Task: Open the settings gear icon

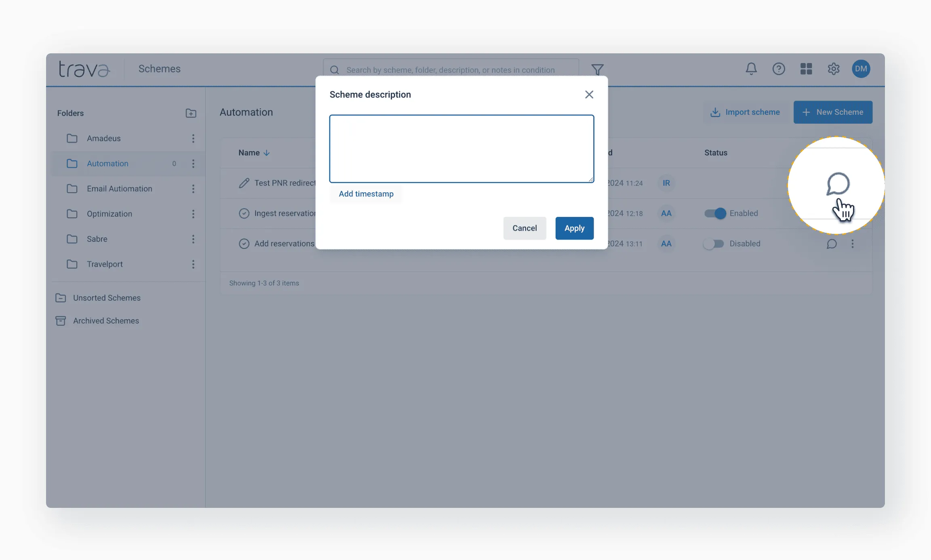Action: click(833, 69)
